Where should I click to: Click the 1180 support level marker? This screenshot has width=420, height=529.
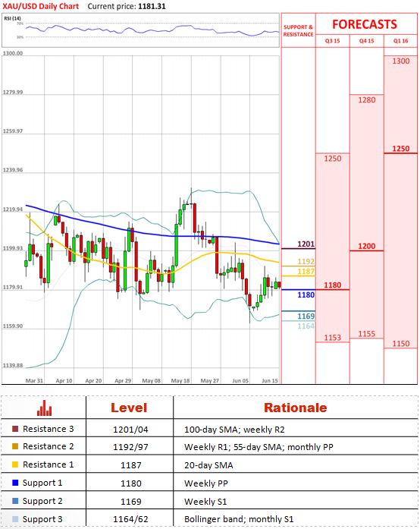tap(306, 295)
